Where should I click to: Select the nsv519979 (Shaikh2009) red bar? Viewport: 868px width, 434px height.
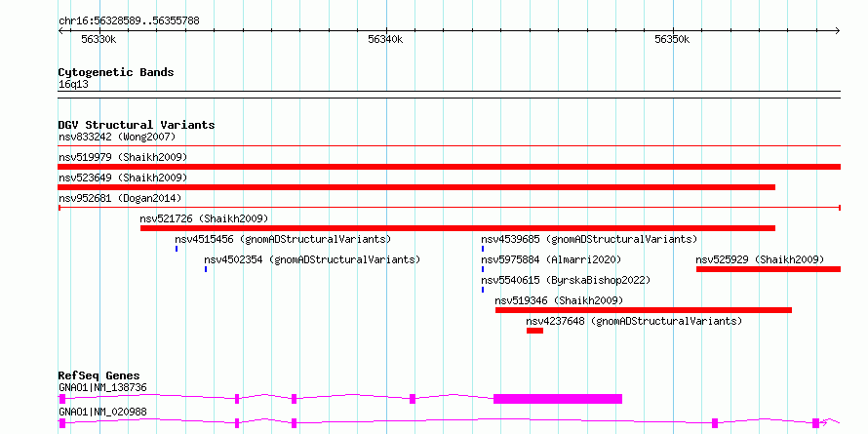coord(450,167)
